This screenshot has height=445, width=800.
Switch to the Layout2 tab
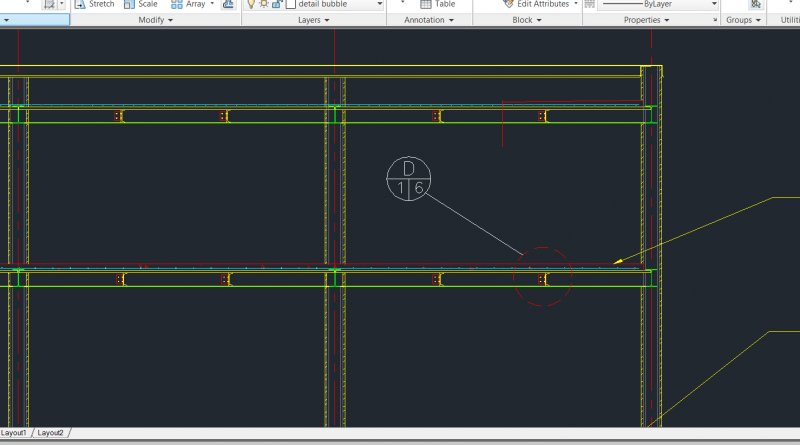(x=51, y=433)
